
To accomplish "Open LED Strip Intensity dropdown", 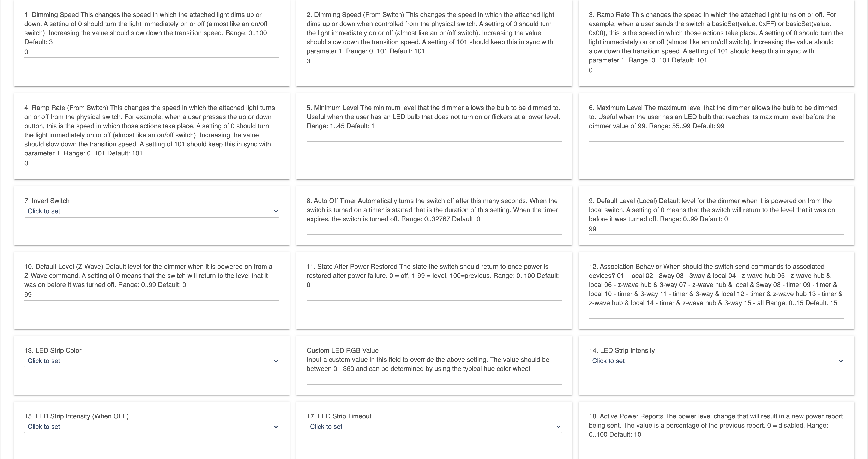I will click(x=716, y=361).
